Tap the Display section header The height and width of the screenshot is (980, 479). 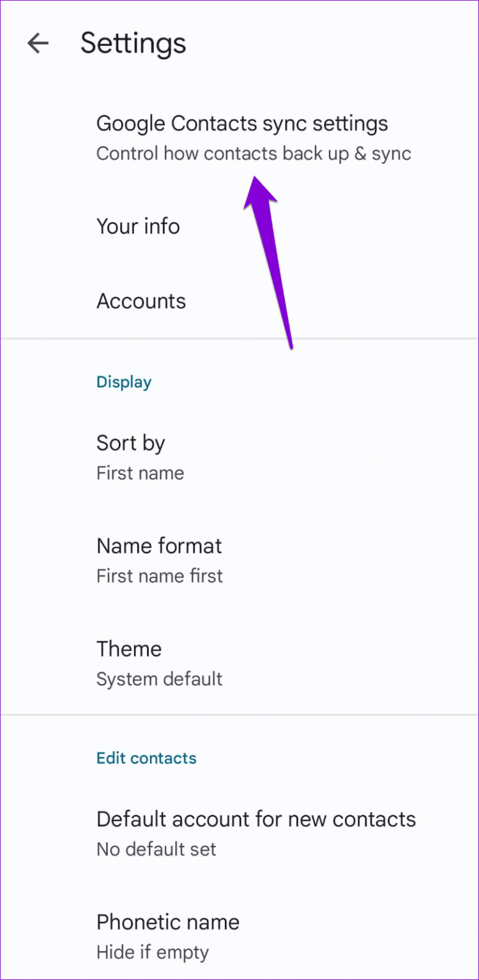pos(124,382)
